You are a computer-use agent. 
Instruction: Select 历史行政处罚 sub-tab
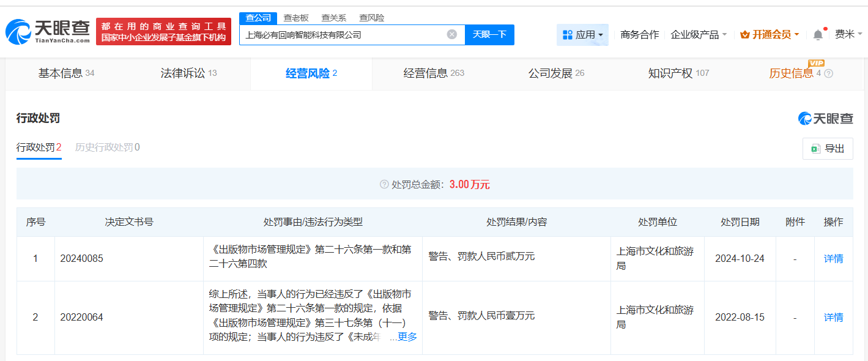(107, 147)
